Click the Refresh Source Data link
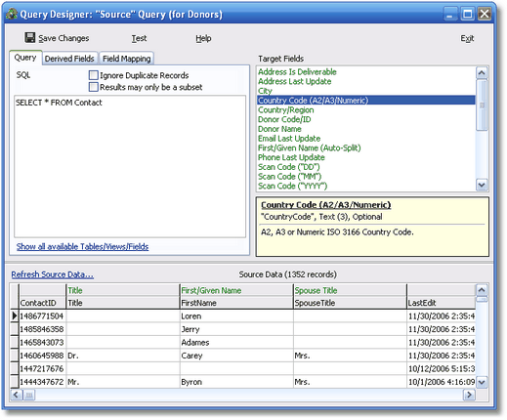This screenshot has height=420, width=507. [x=53, y=274]
